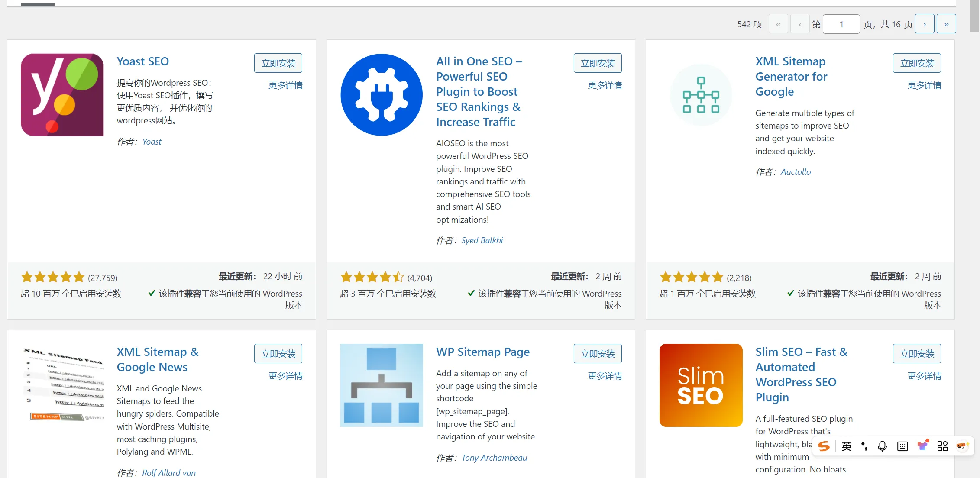This screenshot has width=980, height=478.
Task: View more details for Slim SEO
Action: (924, 376)
